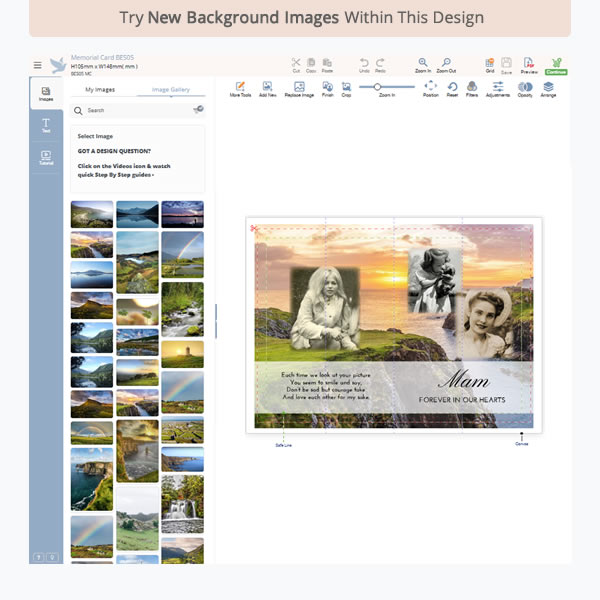Viewport: 600px width, 600px height.
Task: Open the Filters tool
Action: pos(472,88)
